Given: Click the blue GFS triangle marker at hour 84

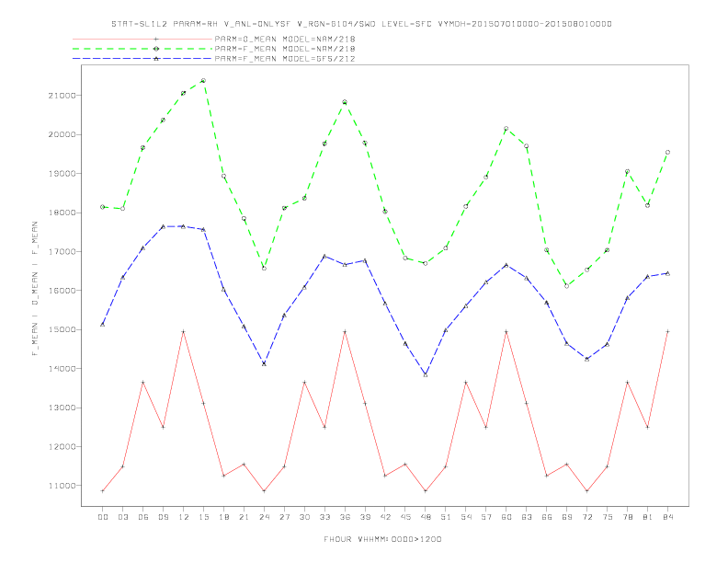Looking at the screenshot, I should coord(667,273).
